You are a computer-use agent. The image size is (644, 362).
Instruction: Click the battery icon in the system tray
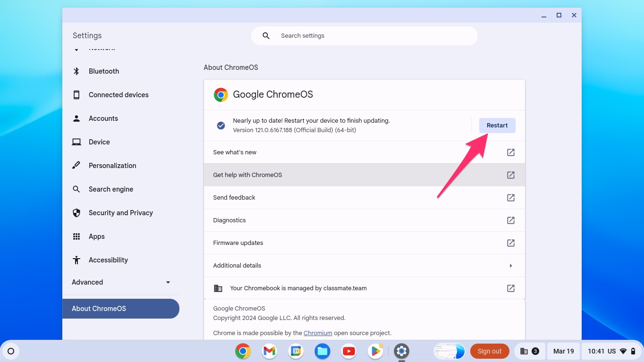(633, 351)
